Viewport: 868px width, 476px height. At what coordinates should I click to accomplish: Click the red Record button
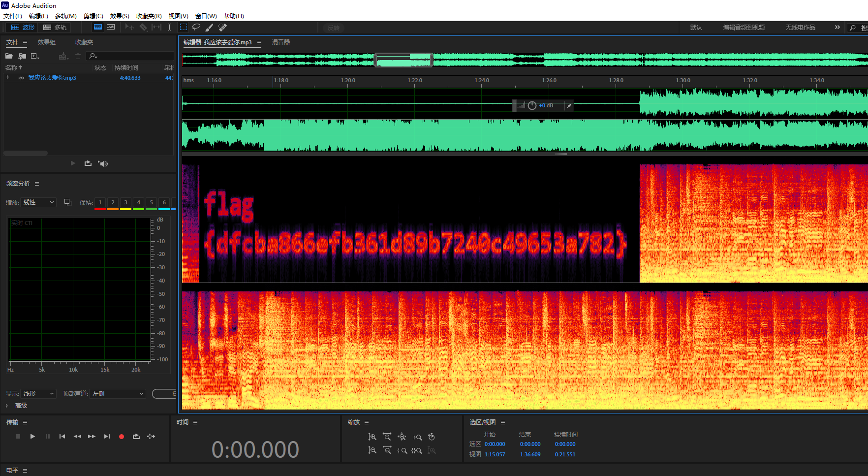pyautogui.click(x=122, y=437)
